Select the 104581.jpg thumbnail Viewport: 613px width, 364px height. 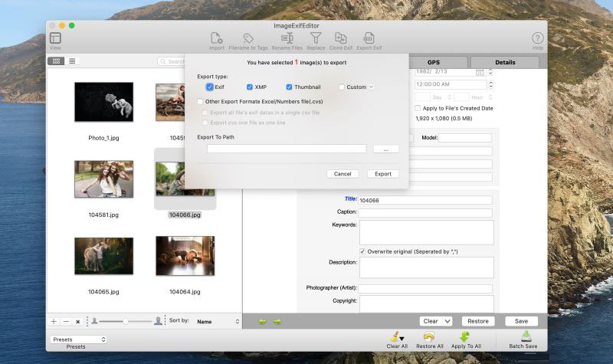point(103,179)
